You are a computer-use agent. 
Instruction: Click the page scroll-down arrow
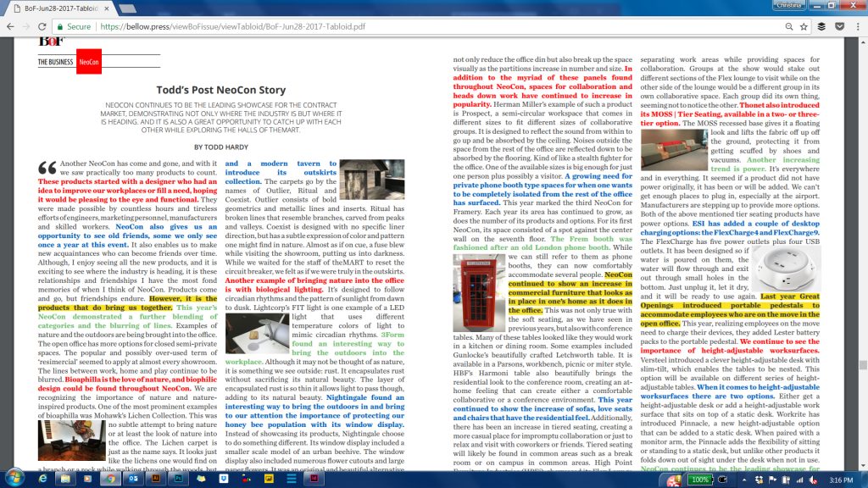(x=863, y=466)
